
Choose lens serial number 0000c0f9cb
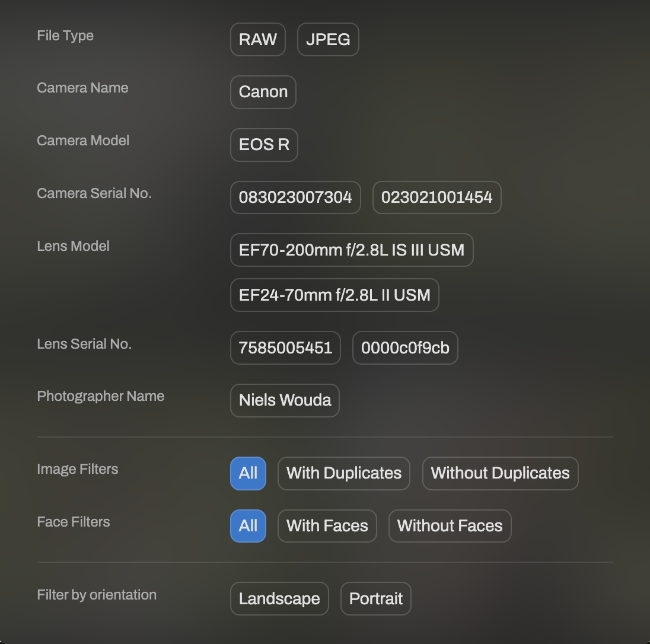(x=405, y=348)
